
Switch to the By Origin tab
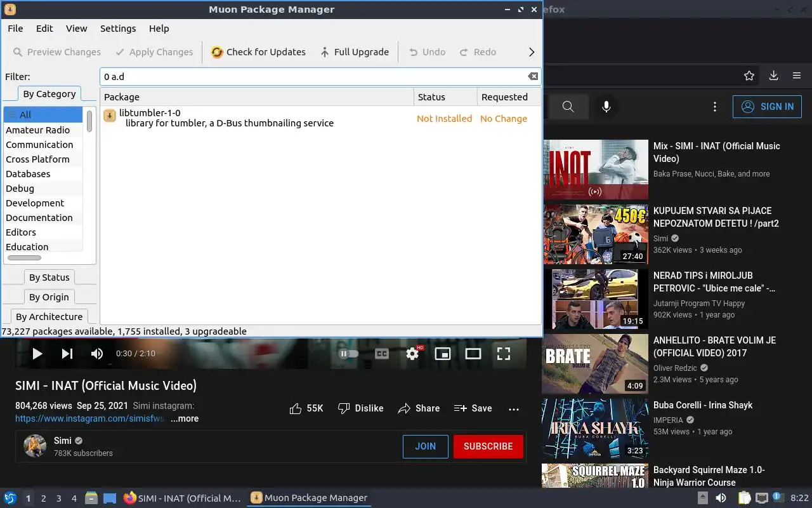[x=49, y=297]
